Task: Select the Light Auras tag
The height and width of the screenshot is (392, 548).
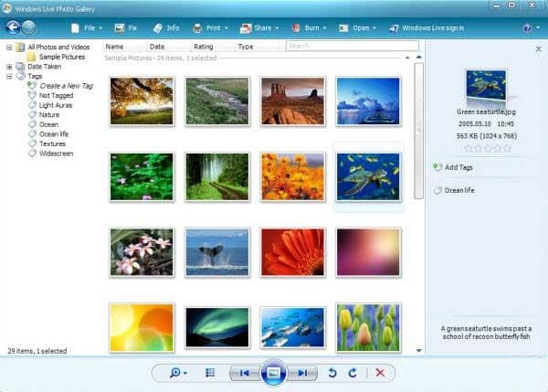Action: [50, 105]
